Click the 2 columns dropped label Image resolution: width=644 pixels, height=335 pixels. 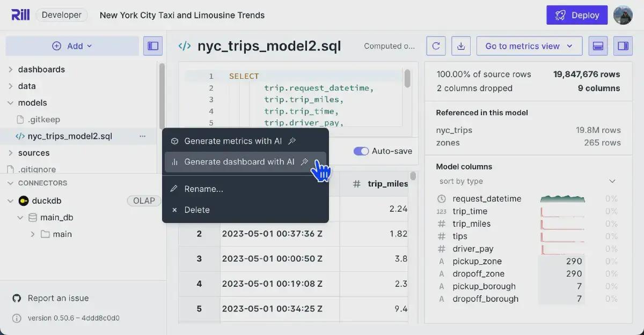pos(474,88)
